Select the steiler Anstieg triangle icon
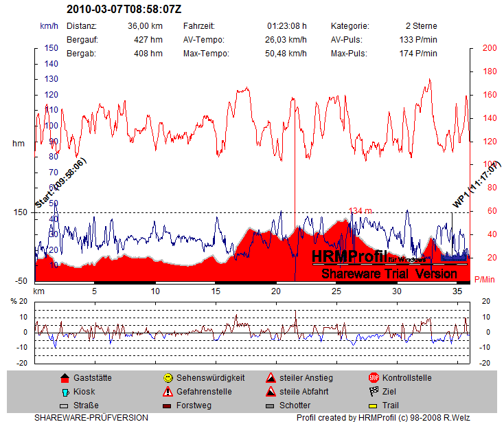504x422 pixels. coord(271,377)
